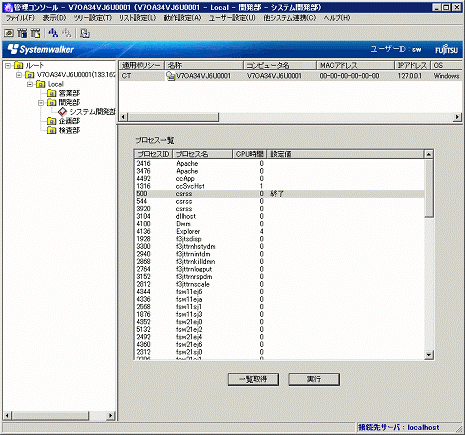
Task: Click the document refresh toolbar icon
Action: point(85,33)
